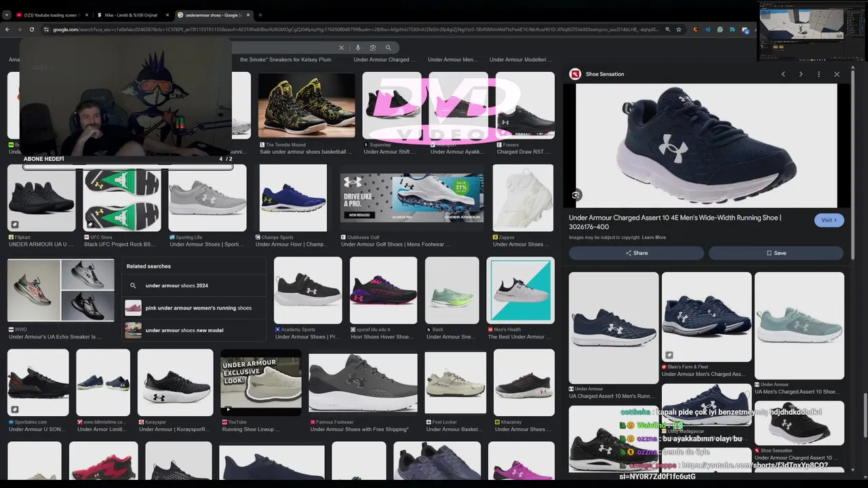The width and height of the screenshot is (868, 488).
Task: Save the previewed shoe image
Action: [x=776, y=253]
